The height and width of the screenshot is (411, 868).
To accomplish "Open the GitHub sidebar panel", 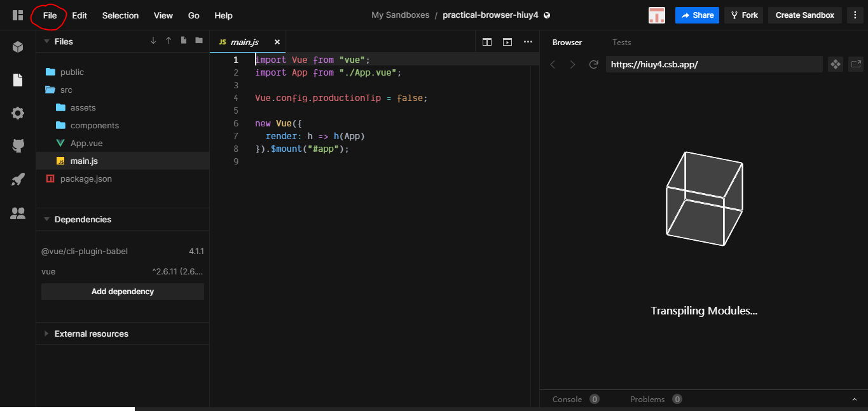I will coord(18,146).
